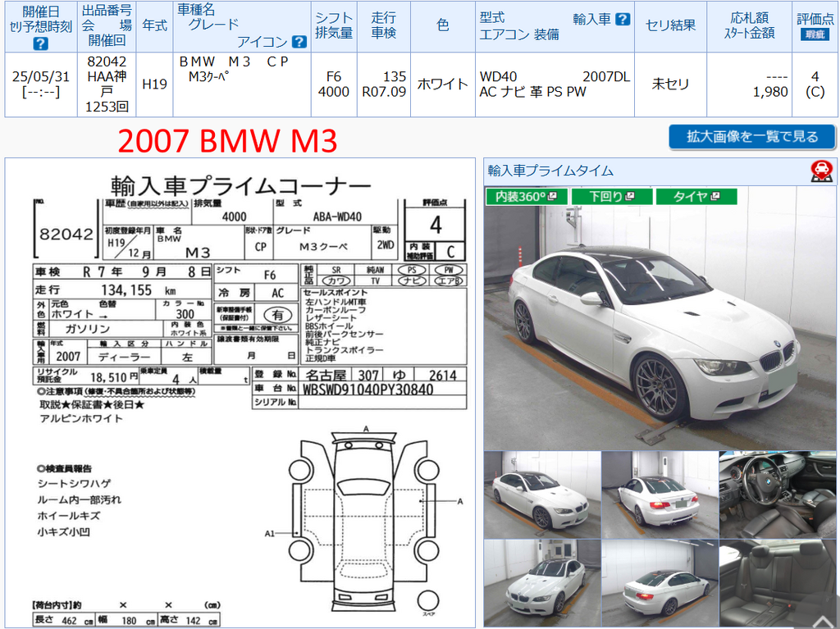
Task: Click the HAA神戸 venue text
Action: 107,84
